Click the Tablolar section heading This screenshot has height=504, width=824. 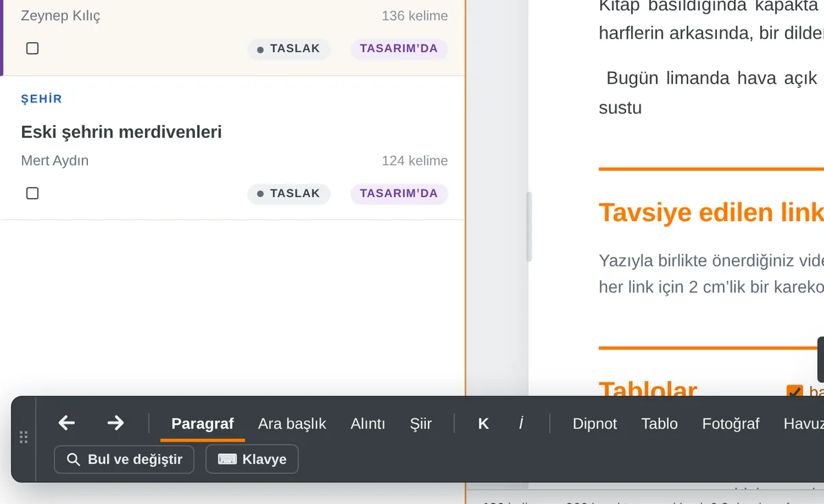click(x=648, y=391)
